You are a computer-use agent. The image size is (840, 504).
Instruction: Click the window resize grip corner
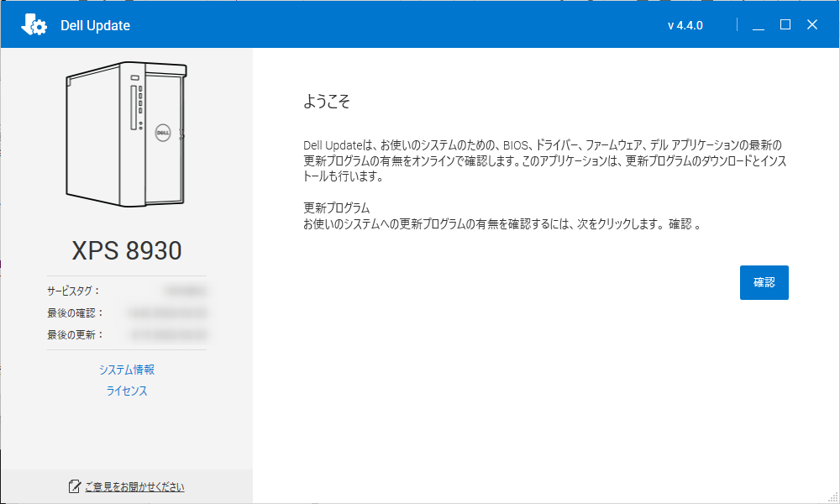click(833, 497)
